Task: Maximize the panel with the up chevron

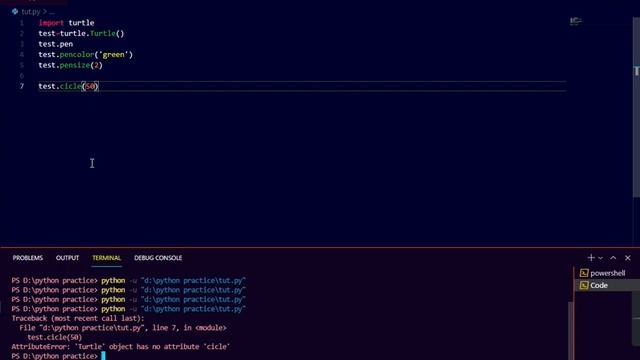Action: (613, 258)
